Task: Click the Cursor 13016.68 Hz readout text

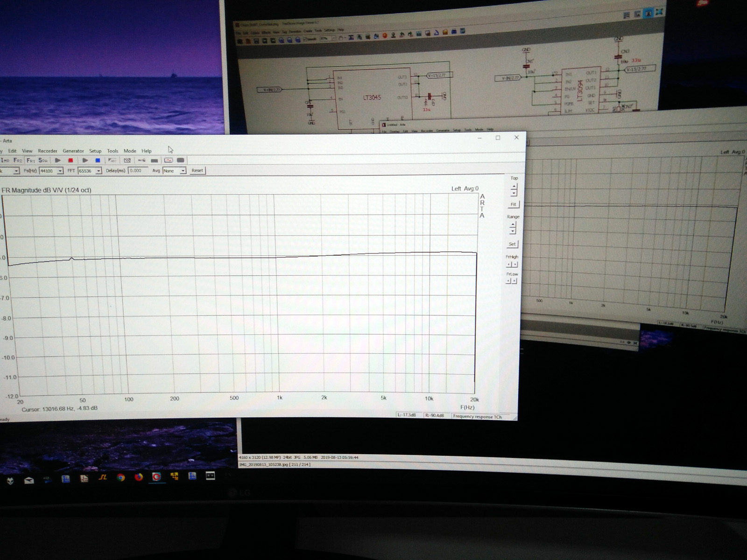Action: pos(60,408)
